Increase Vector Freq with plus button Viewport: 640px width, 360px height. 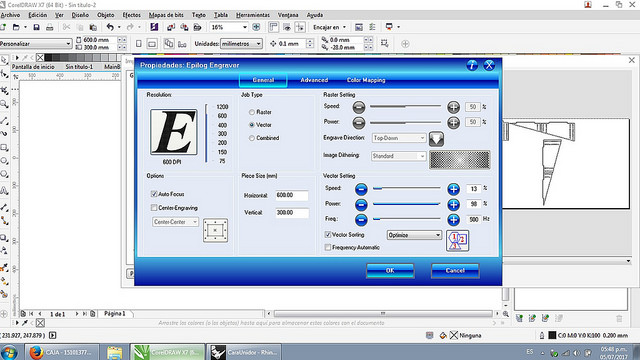tap(453, 220)
